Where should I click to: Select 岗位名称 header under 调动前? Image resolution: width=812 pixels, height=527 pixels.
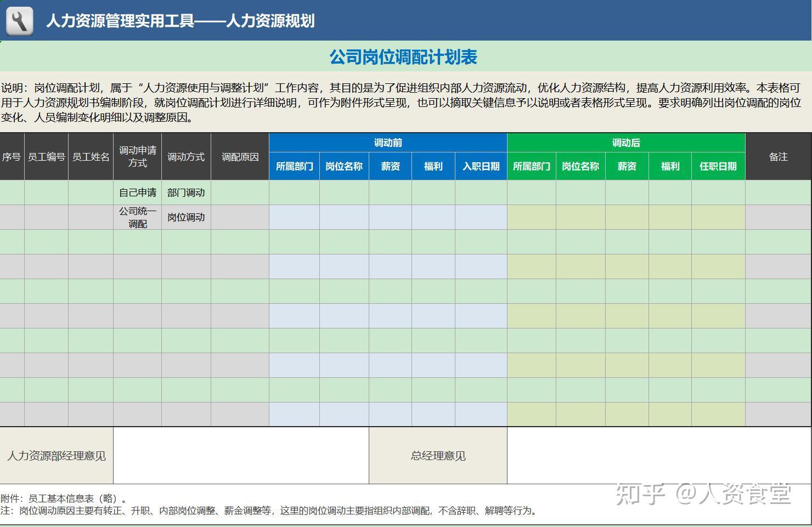[344, 166]
